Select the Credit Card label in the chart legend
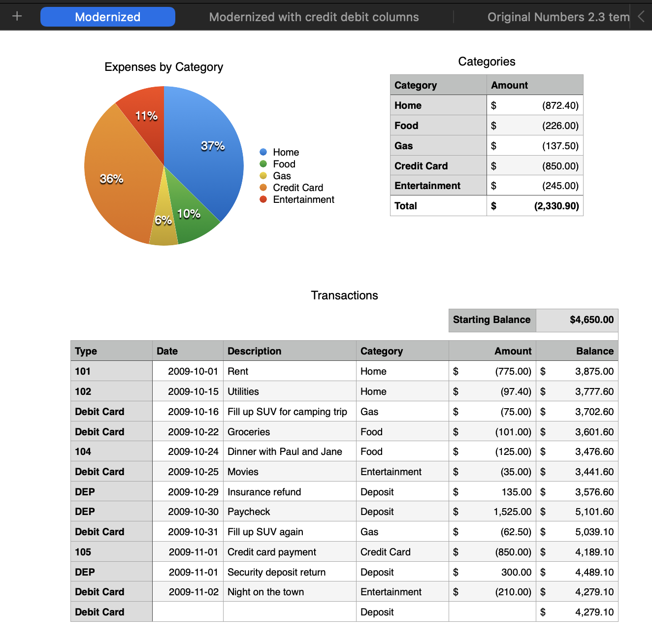Screen dimensions: 652x644 tap(298, 188)
